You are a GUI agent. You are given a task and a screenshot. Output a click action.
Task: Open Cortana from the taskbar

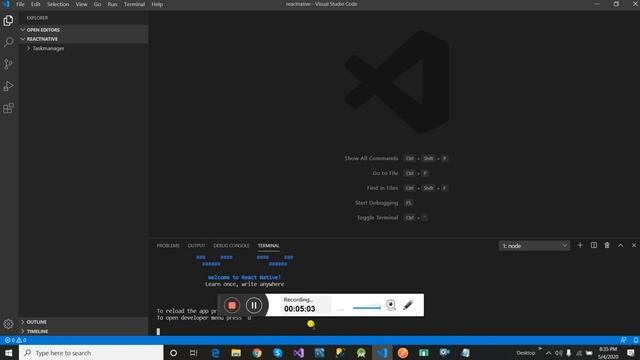click(x=173, y=353)
